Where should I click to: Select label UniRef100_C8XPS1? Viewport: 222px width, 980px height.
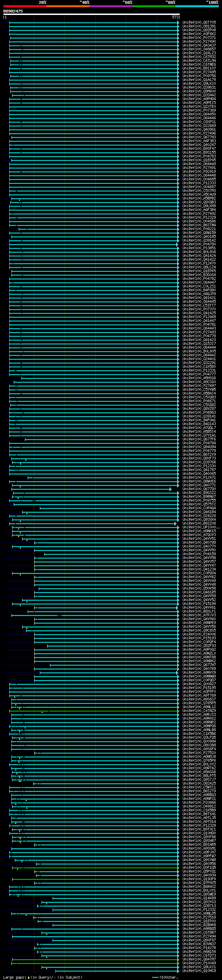[199, 122]
